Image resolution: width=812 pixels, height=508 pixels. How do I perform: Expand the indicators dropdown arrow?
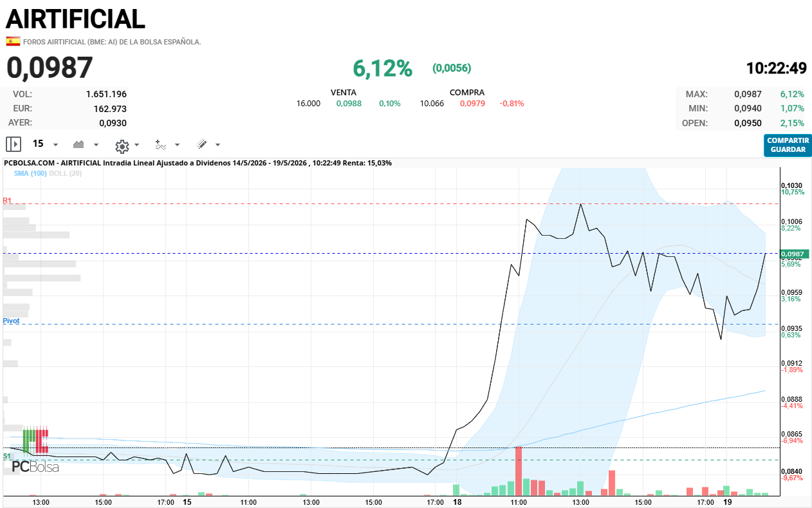point(178,145)
